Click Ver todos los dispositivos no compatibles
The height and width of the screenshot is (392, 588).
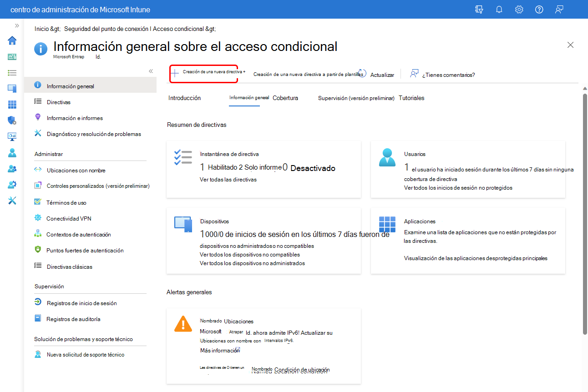pos(250,254)
